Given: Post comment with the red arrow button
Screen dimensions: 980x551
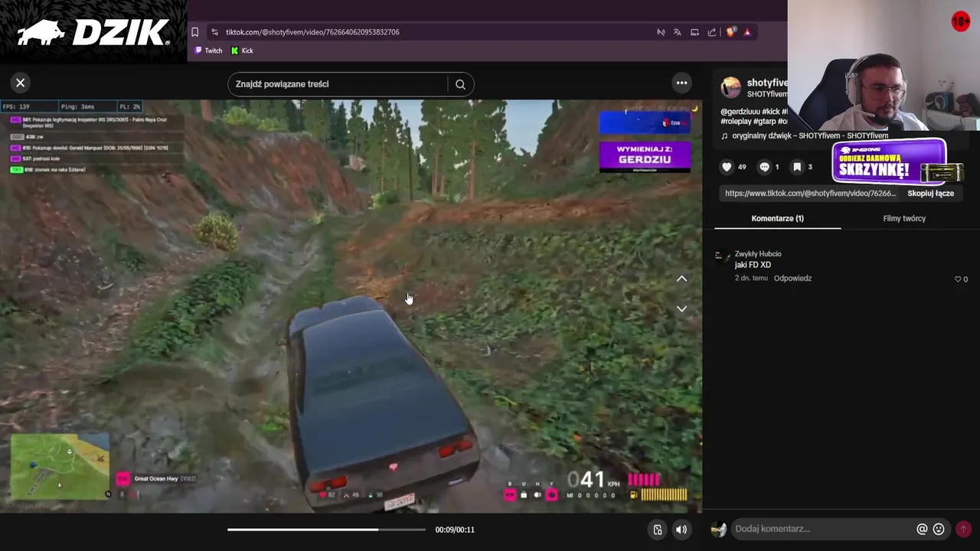Looking at the screenshot, I should click(x=963, y=529).
